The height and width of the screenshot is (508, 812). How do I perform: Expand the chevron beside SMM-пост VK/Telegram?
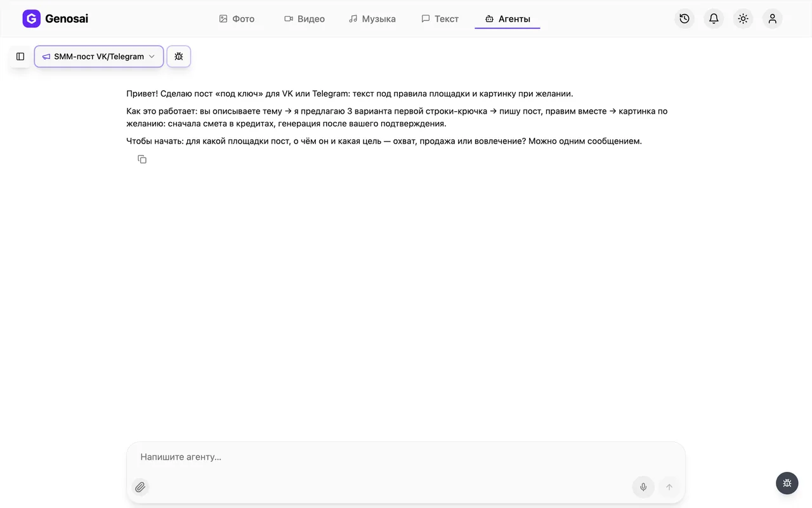152,57
